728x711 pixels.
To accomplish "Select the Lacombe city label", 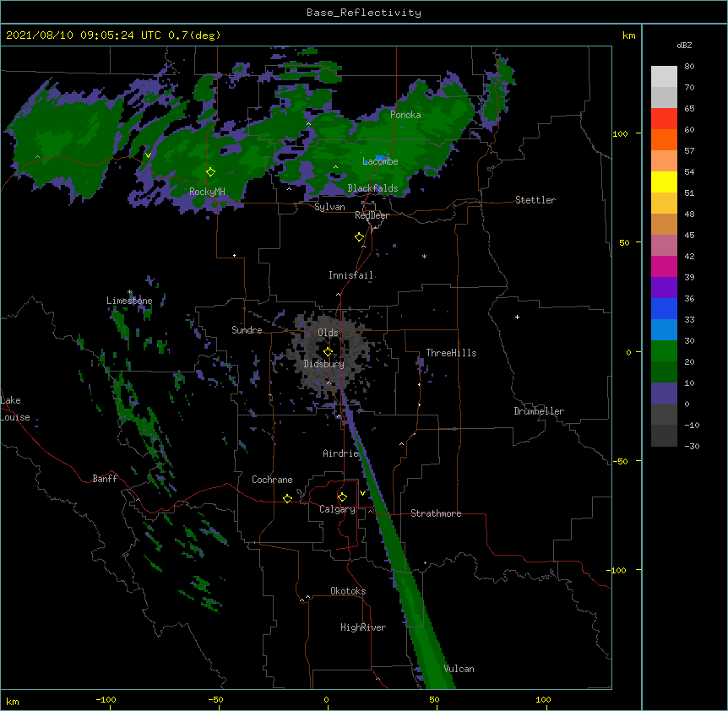I will coord(380,161).
